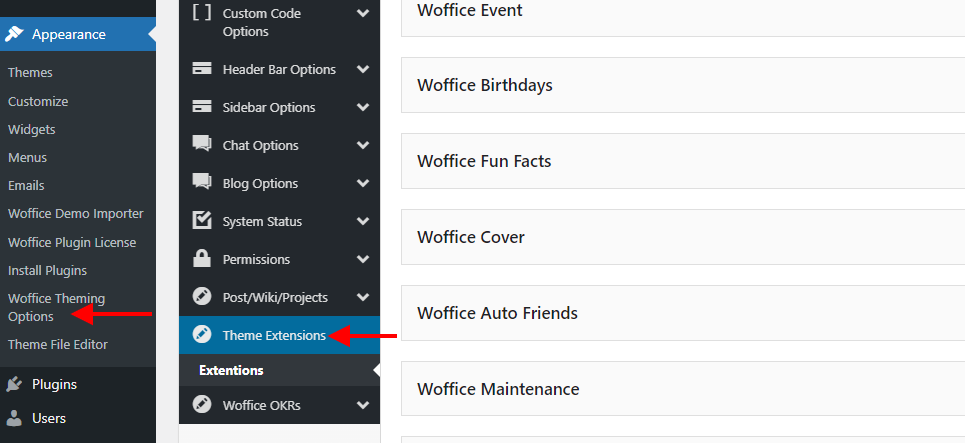Click the Permissions padlock icon

coord(202,259)
